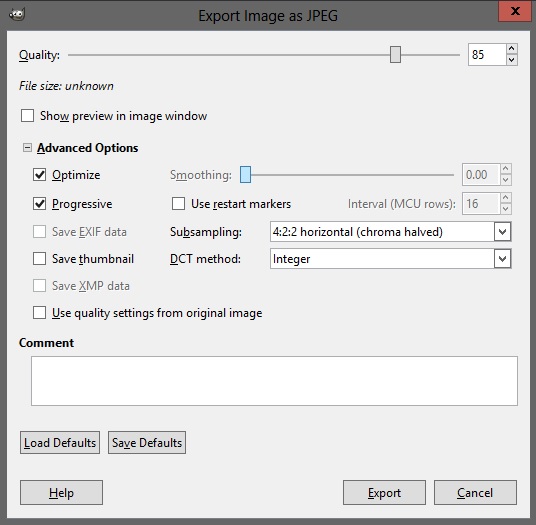The image size is (536, 525).
Task: Increase Quality with the up arrow
Action: click(511, 49)
